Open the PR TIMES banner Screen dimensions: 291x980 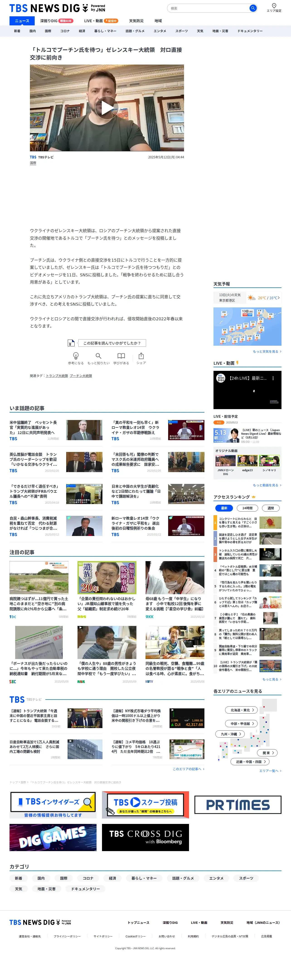click(x=238, y=805)
